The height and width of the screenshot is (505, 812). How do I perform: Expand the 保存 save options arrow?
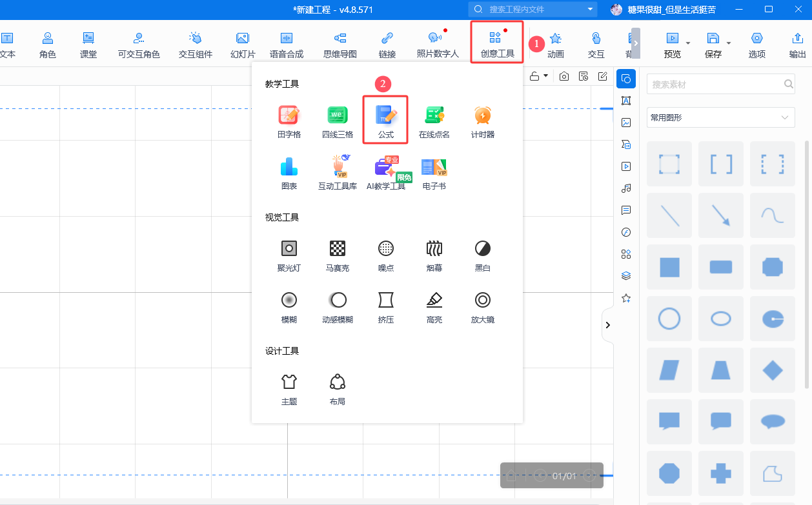click(729, 44)
